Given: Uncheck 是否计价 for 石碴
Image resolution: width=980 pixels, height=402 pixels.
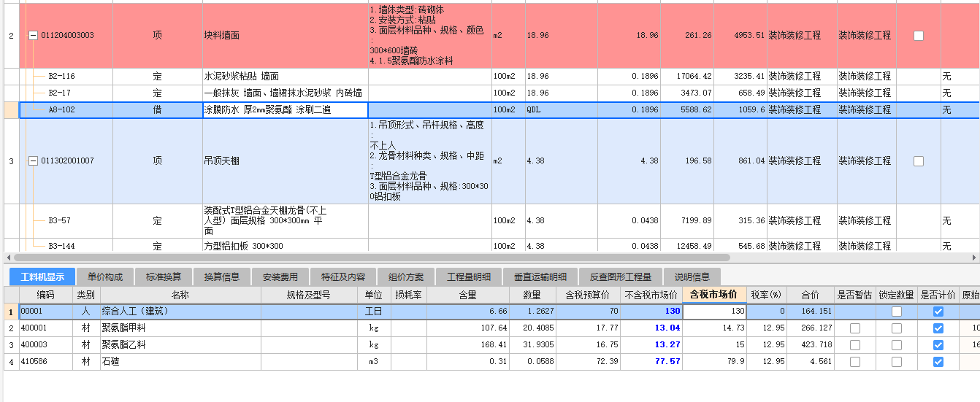Looking at the screenshot, I should 938,362.
